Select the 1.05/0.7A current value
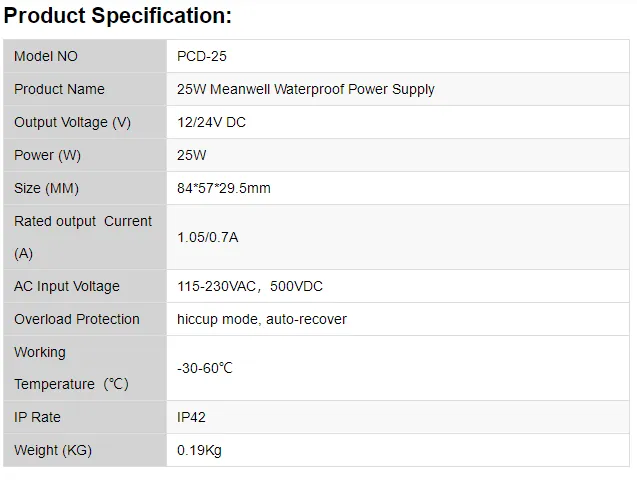The height and width of the screenshot is (487, 637). [x=208, y=237]
